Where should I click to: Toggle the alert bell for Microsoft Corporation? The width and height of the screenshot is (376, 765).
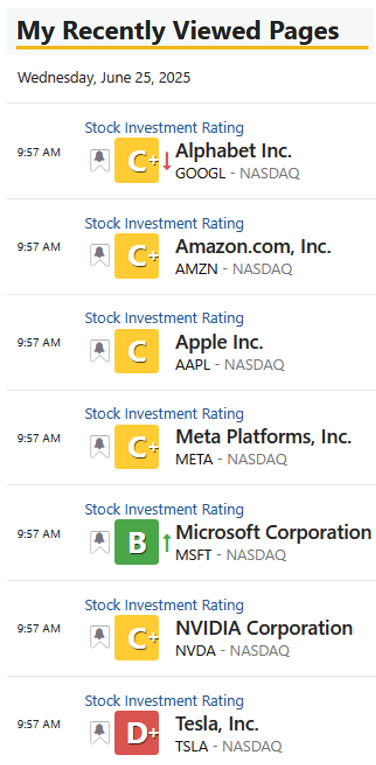point(100,543)
